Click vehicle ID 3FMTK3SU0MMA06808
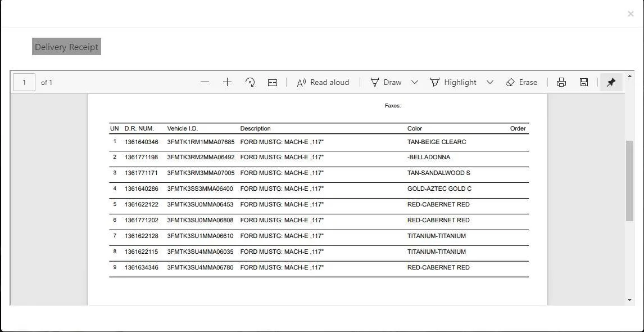 pyautogui.click(x=200, y=220)
